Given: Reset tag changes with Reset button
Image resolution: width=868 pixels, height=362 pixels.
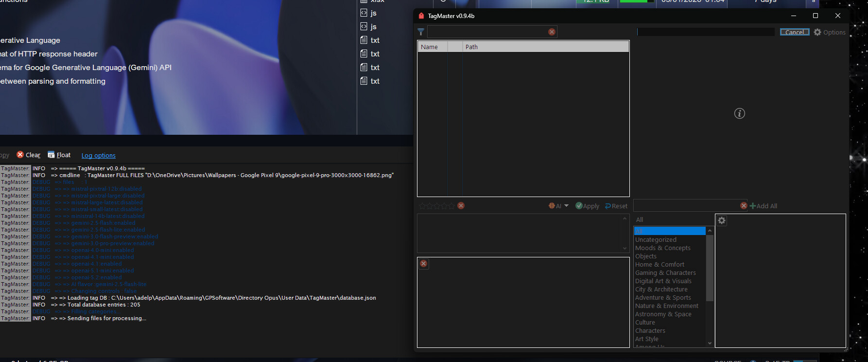Looking at the screenshot, I should point(616,206).
